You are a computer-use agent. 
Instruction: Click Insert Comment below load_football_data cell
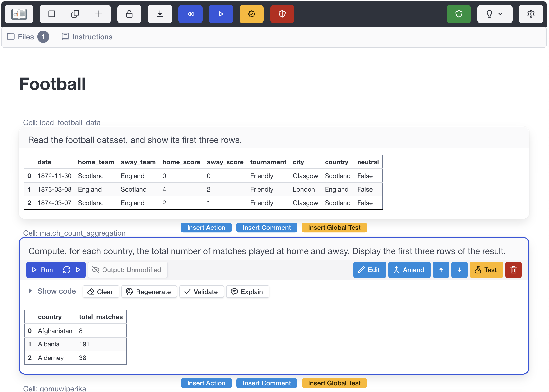coord(267,228)
